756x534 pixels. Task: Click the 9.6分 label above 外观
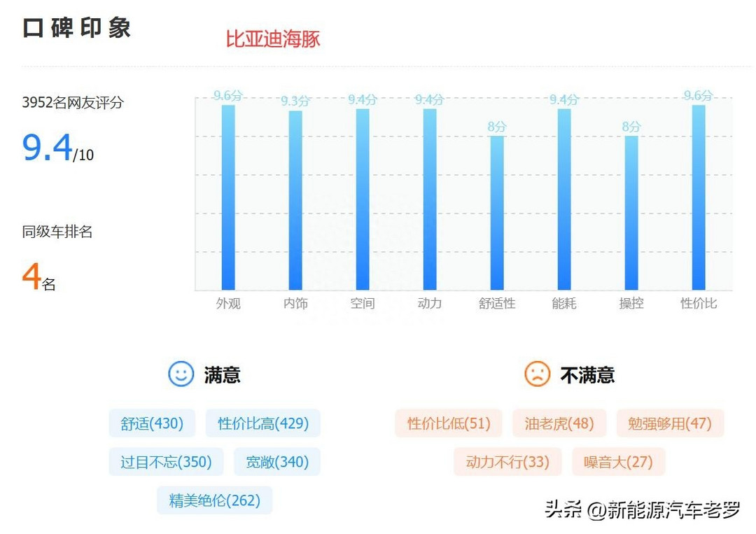click(x=228, y=95)
